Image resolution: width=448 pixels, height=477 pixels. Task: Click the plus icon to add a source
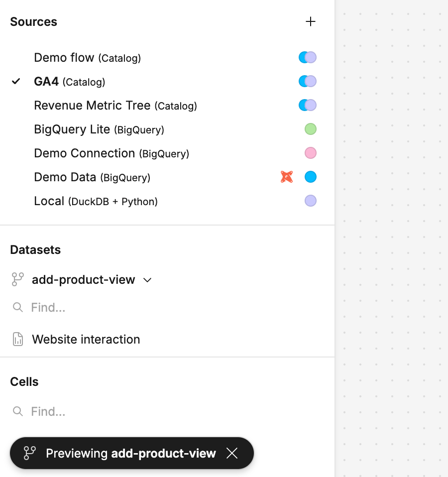tap(311, 21)
